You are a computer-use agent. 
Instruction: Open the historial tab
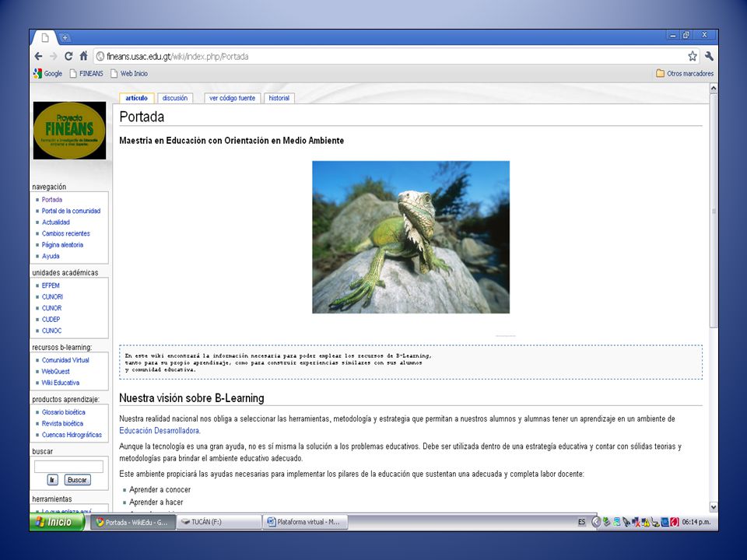tap(279, 98)
